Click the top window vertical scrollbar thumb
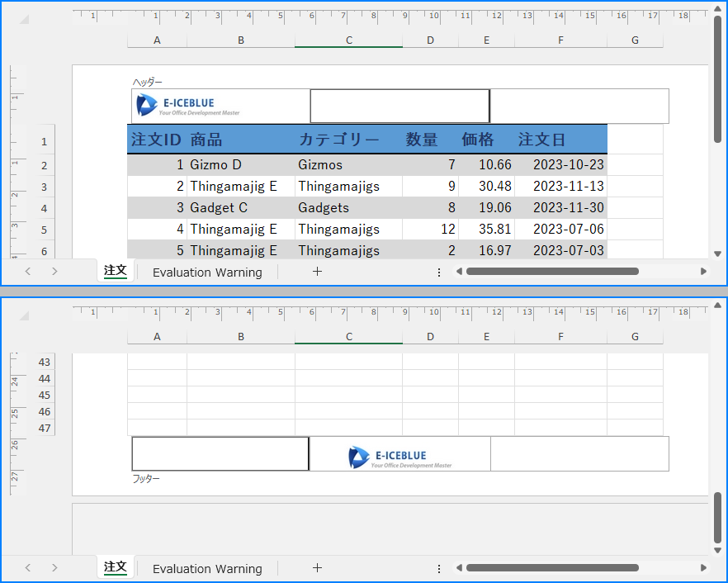 coord(717,79)
